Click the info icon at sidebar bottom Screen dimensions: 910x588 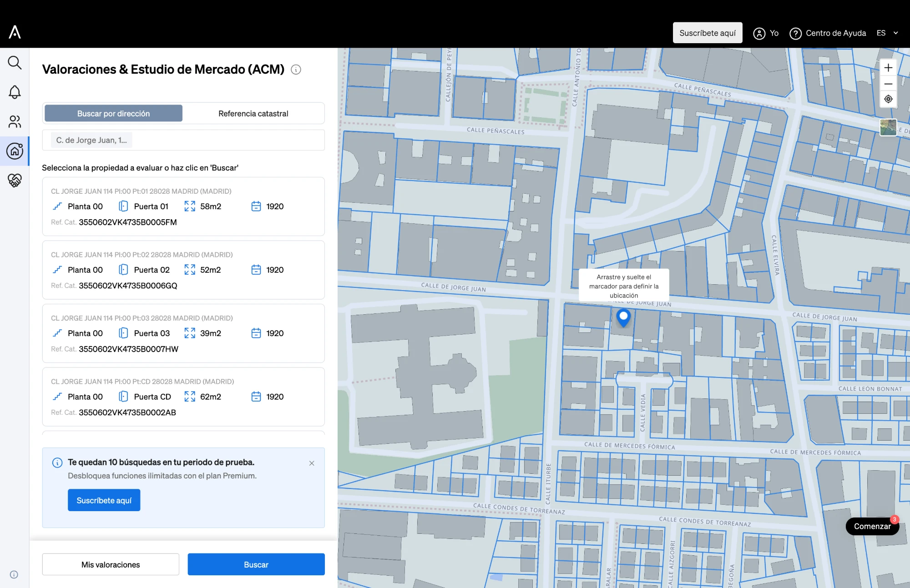tap(14, 574)
